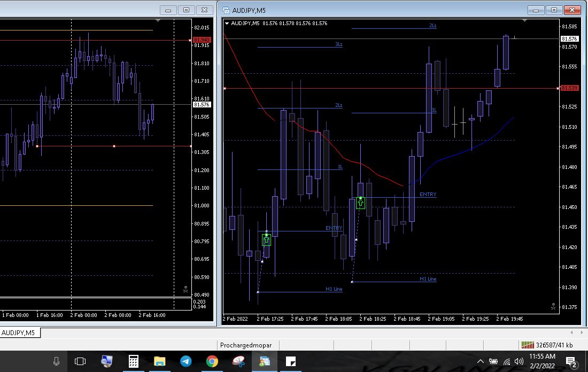Show hidden system tray icons
This screenshot has height=372, width=588.
click(x=480, y=362)
